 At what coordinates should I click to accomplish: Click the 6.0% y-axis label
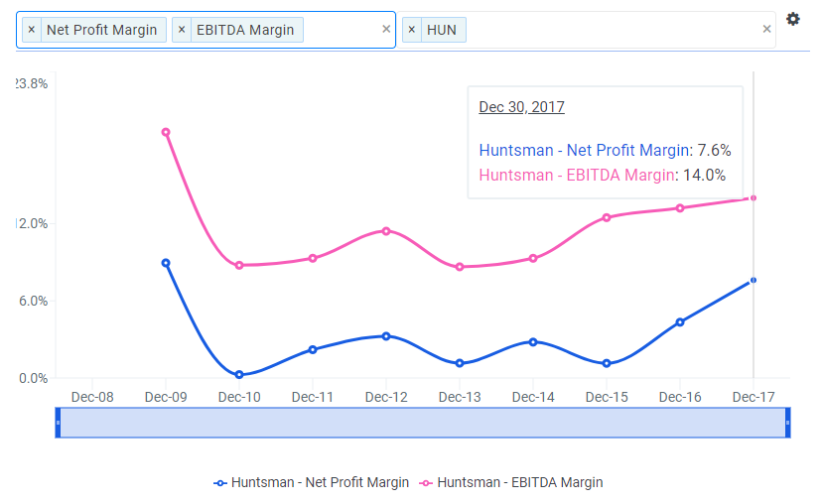tap(33, 301)
